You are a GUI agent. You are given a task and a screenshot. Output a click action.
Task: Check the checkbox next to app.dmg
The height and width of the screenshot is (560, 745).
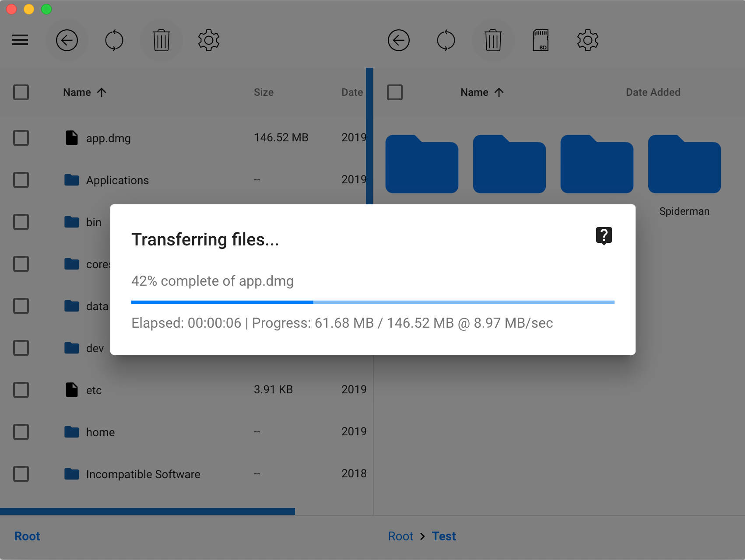pyautogui.click(x=21, y=138)
